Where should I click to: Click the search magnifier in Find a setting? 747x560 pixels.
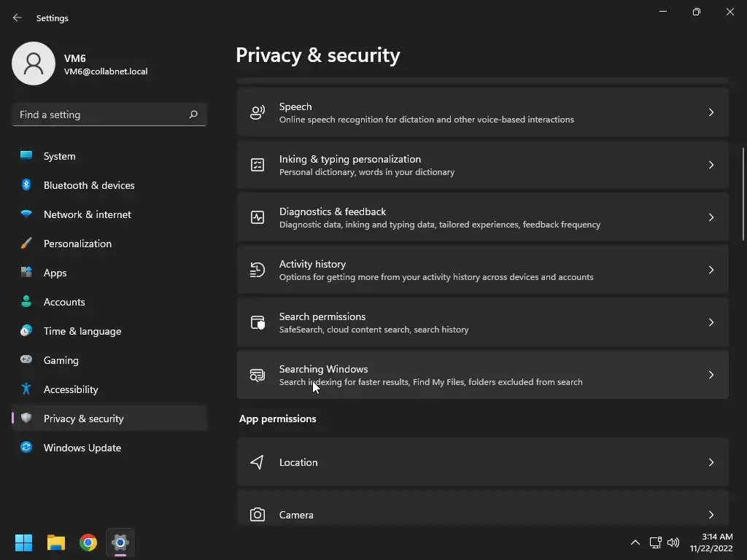tap(193, 114)
